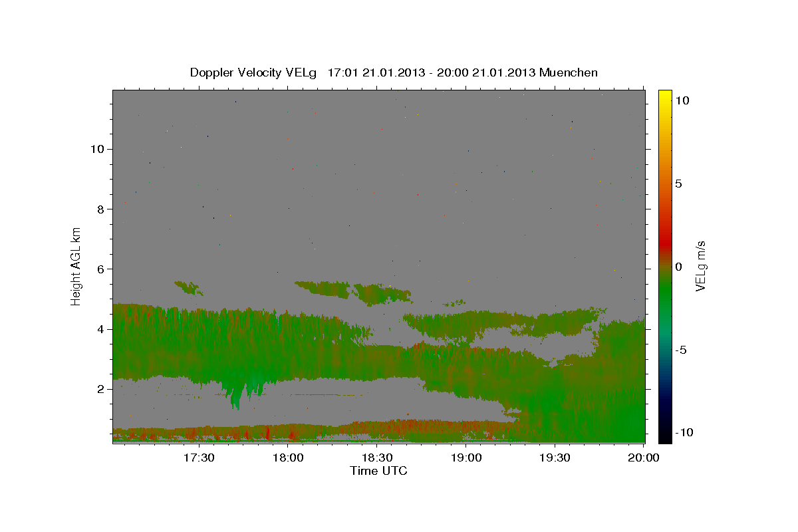Click the colorbar value -5 label

pos(680,350)
